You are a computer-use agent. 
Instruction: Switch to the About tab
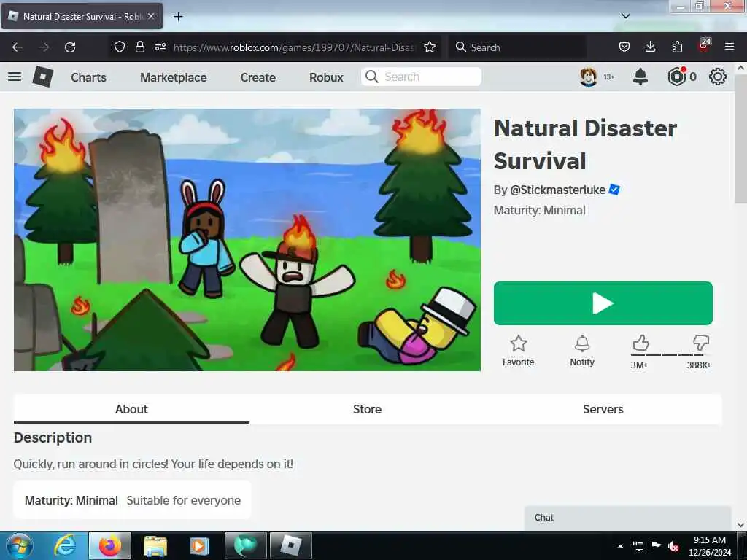[131, 409]
